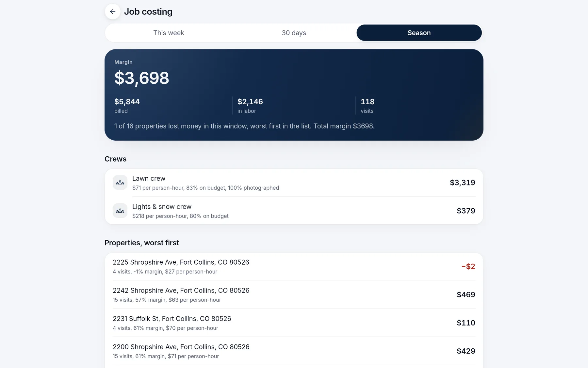Click 4 visits, -1% margin detail line
This screenshot has height=368, width=588.
[x=165, y=272]
